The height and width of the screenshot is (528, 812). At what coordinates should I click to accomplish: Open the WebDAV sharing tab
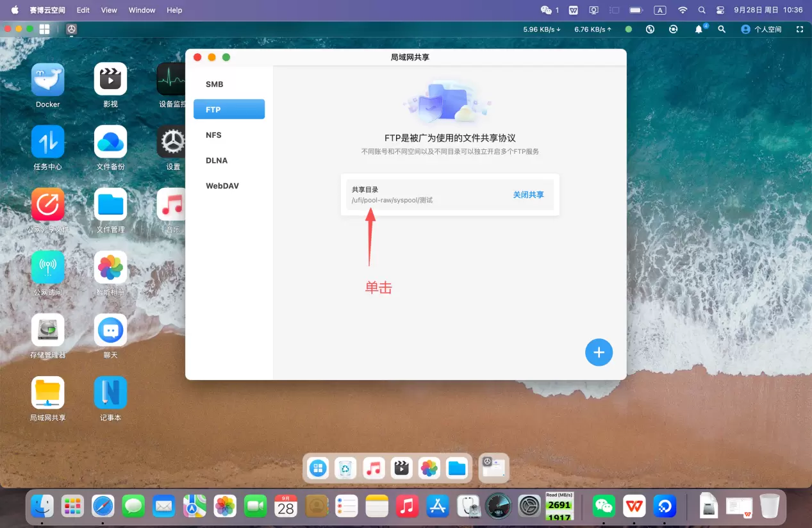point(222,186)
